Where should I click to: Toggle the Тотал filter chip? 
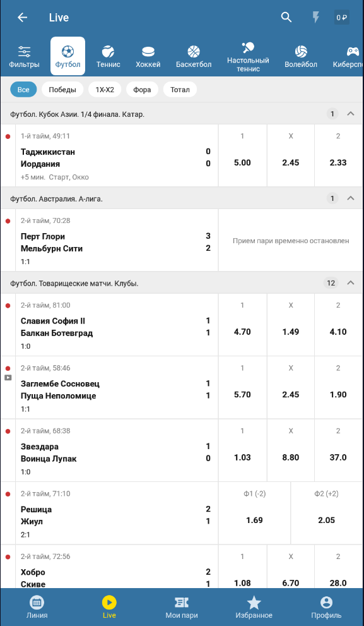click(180, 90)
